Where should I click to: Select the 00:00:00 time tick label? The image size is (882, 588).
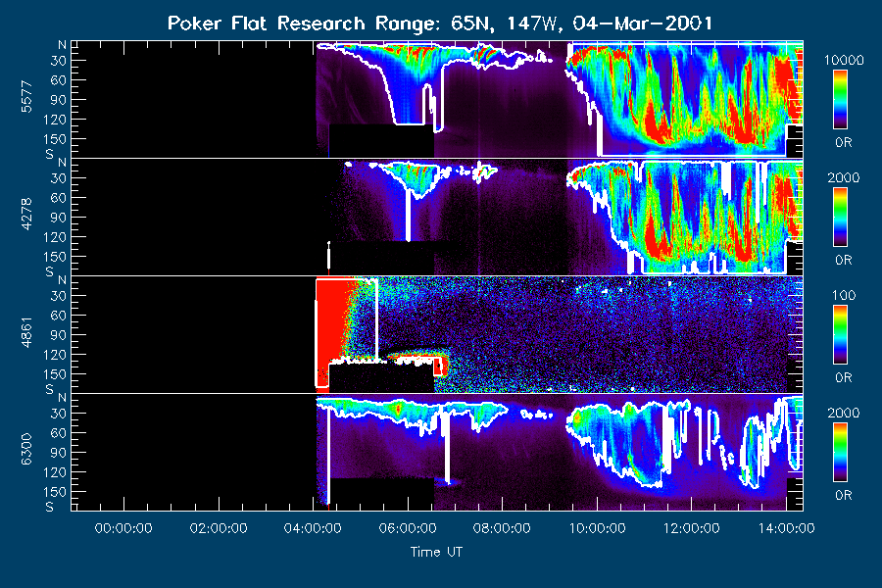pyautogui.click(x=123, y=528)
